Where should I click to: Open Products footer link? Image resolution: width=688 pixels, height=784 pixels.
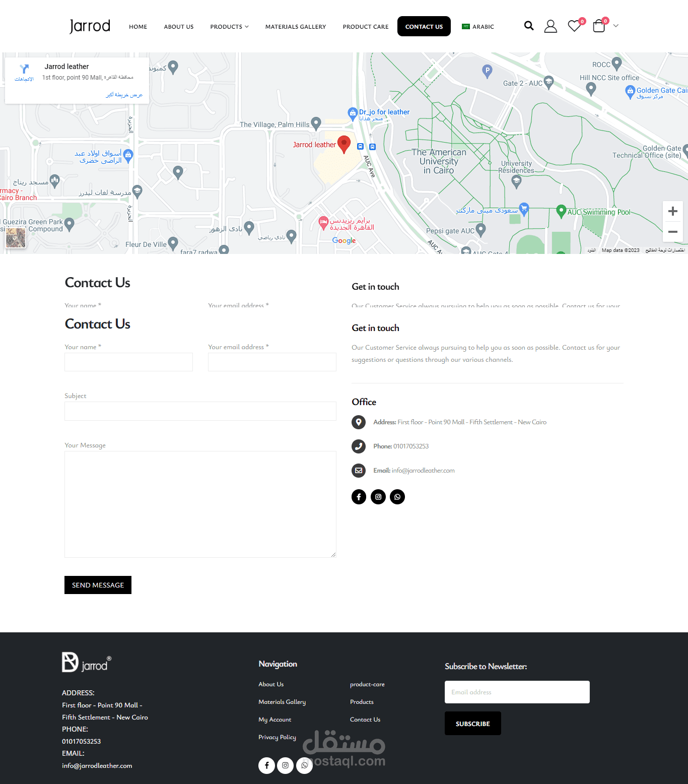click(x=362, y=702)
